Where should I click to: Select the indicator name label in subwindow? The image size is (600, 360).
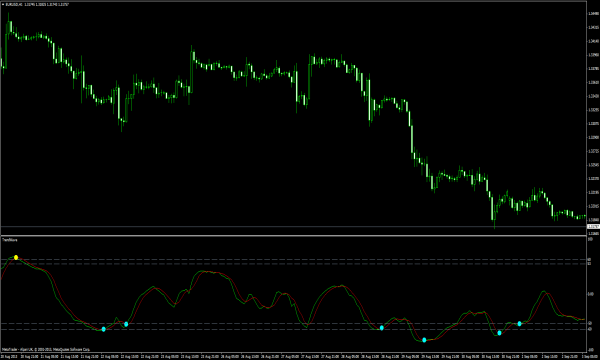tap(10, 240)
